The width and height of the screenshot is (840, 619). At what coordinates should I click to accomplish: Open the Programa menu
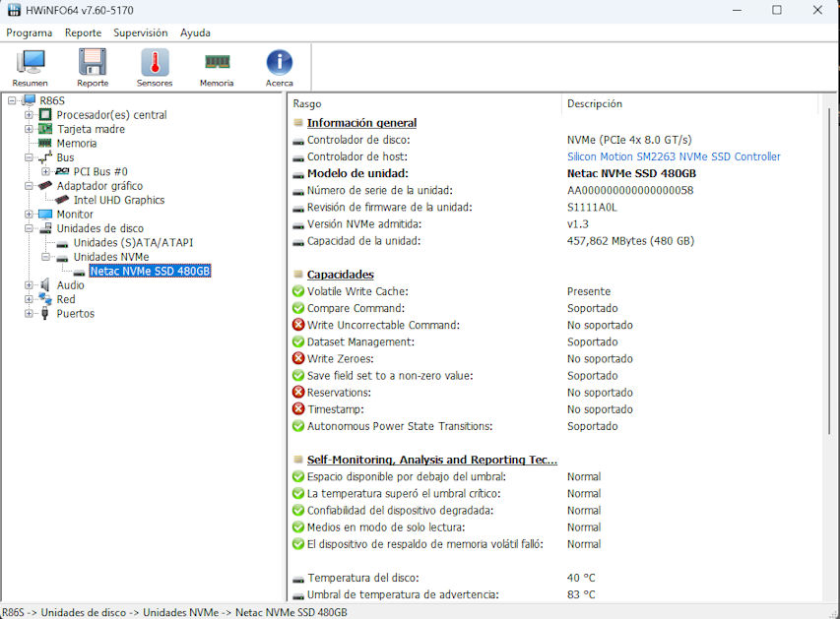[x=29, y=32]
